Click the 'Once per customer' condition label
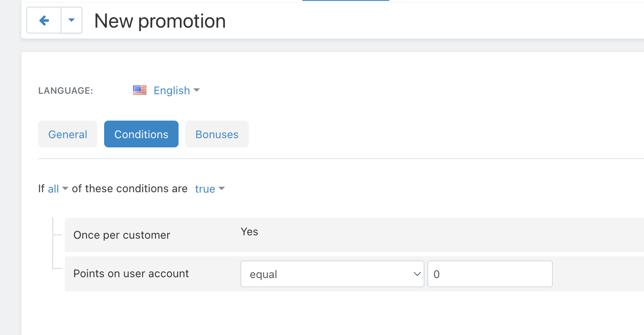644x335 pixels. (122, 235)
